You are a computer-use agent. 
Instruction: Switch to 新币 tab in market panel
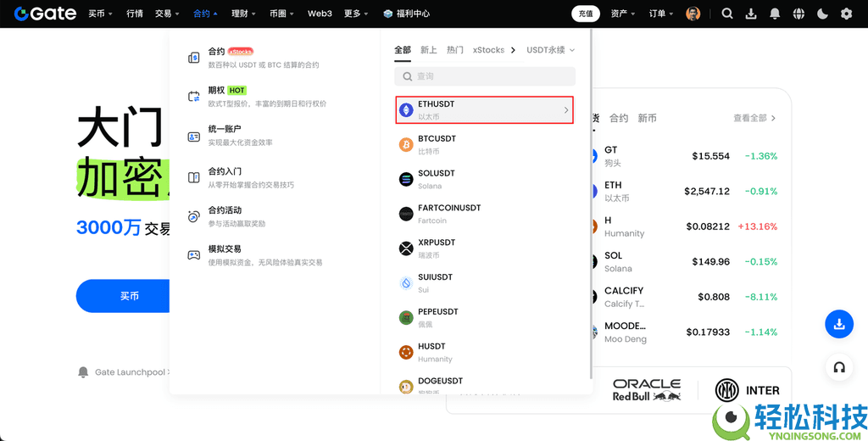tap(647, 118)
